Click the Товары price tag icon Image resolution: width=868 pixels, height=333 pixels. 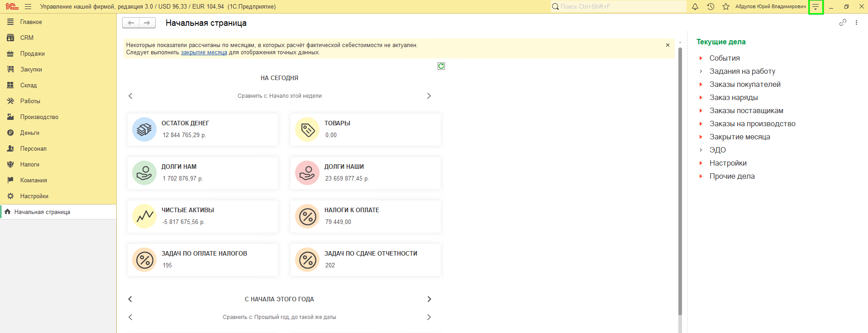tap(307, 129)
